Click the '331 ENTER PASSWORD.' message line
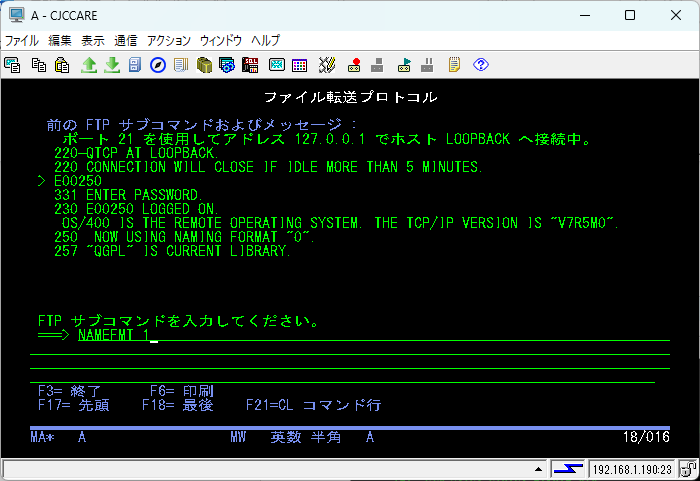Screen dimensions: 700x481 [x=128, y=195]
